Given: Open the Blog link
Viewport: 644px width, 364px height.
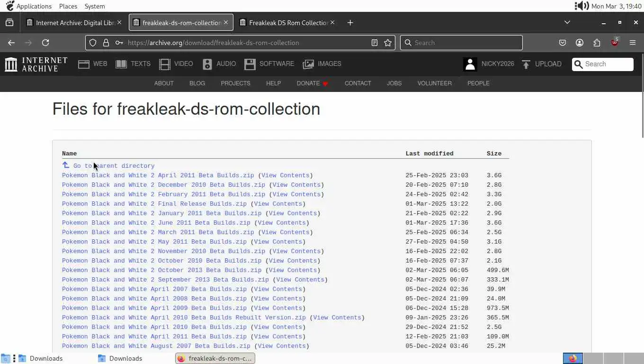Looking at the screenshot, I should (x=197, y=83).
